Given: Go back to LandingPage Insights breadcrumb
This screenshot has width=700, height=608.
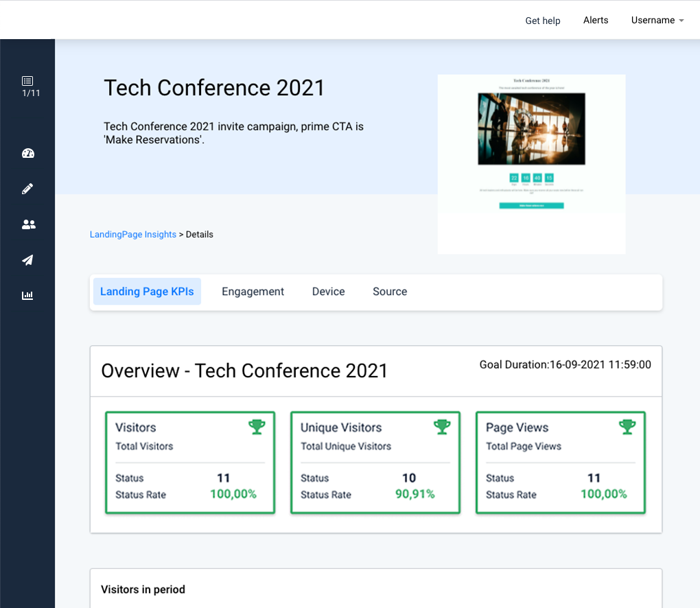Looking at the screenshot, I should coord(133,235).
